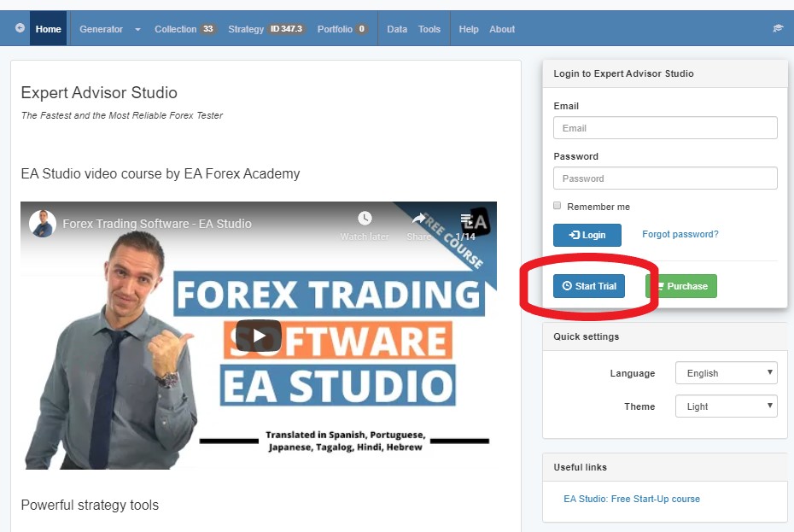This screenshot has width=794, height=532.
Task: Click the Powerful strategy tools heading
Action: tap(90, 506)
